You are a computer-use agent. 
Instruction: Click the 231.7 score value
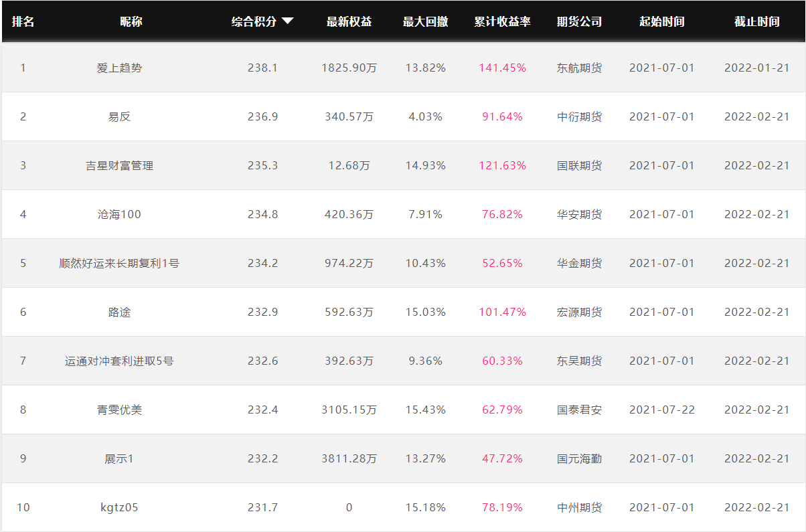tap(262, 507)
